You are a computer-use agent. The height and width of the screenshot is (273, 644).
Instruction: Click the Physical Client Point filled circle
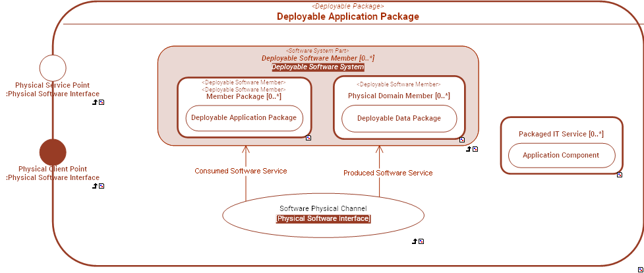pyautogui.click(x=53, y=152)
